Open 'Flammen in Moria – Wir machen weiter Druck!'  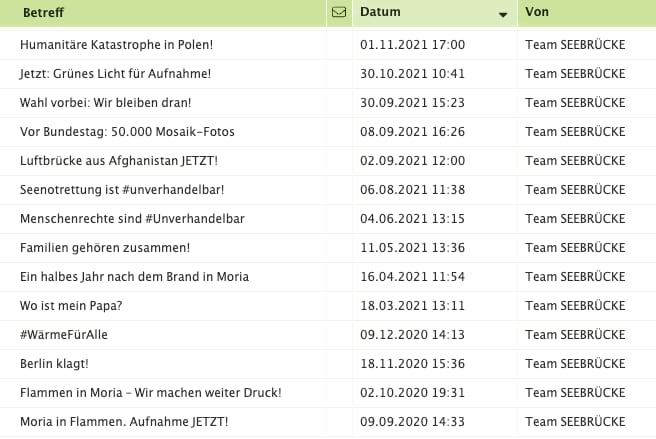pos(150,393)
